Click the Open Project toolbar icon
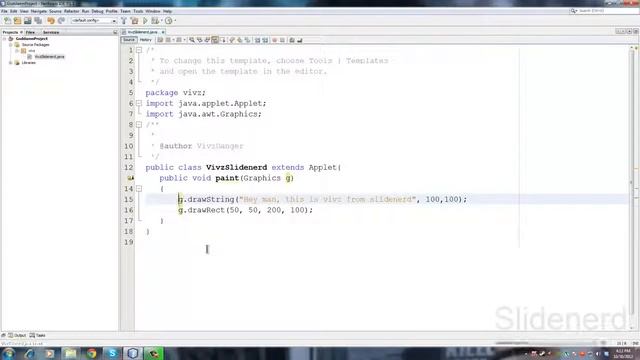This screenshot has width=640, height=360. point(28,20)
